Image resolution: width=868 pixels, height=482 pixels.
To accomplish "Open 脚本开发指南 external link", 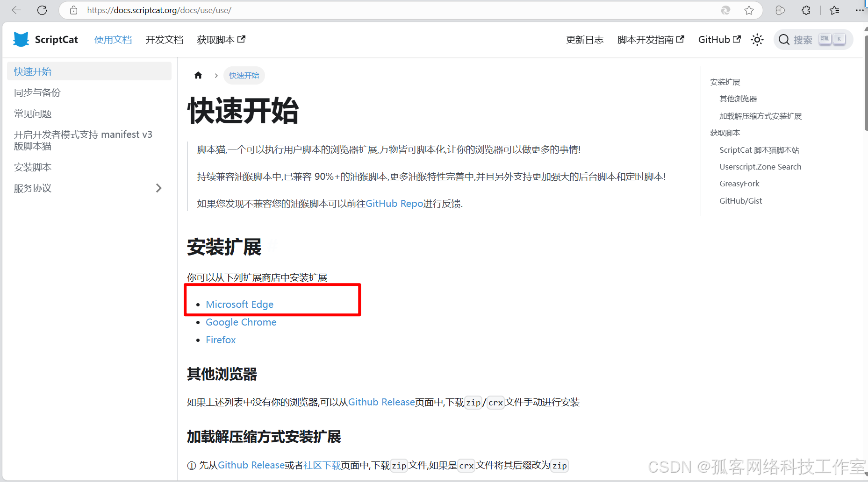I will coord(651,40).
